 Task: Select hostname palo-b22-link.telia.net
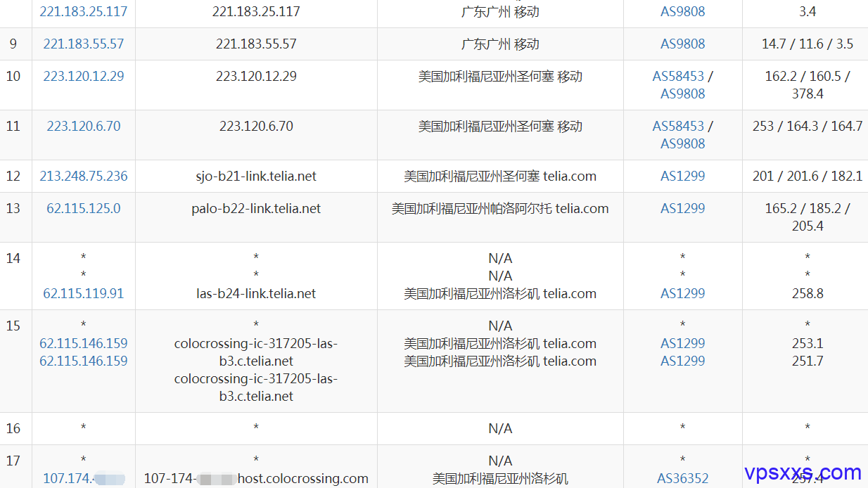(256, 208)
